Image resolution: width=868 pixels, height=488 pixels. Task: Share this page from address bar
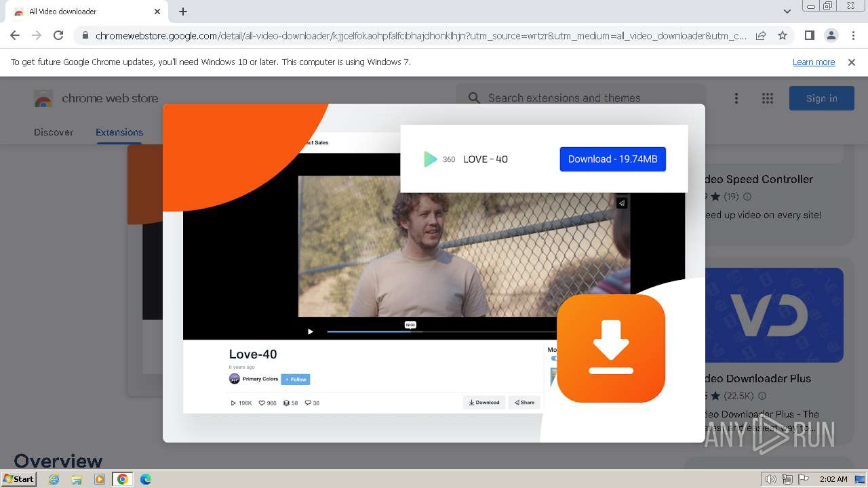click(761, 35)
